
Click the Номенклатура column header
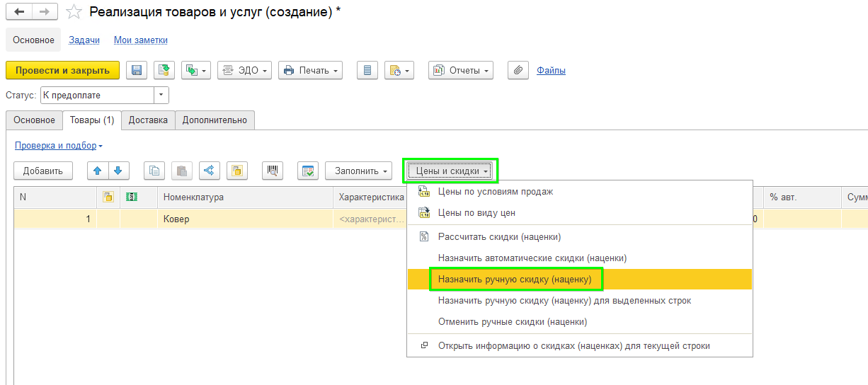(x=245, y=197)
